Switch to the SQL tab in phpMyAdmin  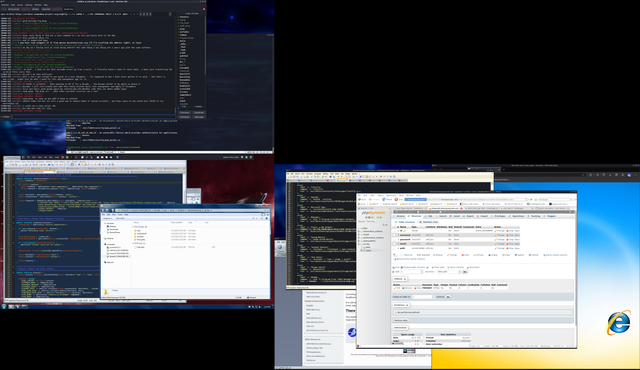pos(429,216)
